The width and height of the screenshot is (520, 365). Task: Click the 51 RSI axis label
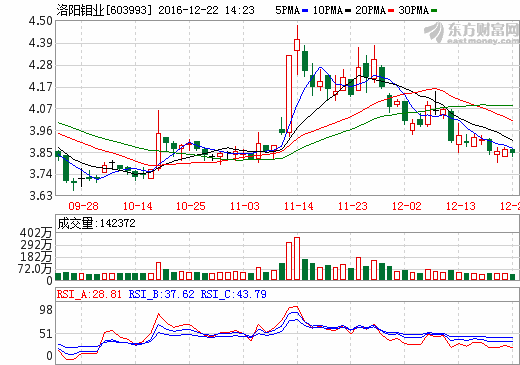coord(46,334)
